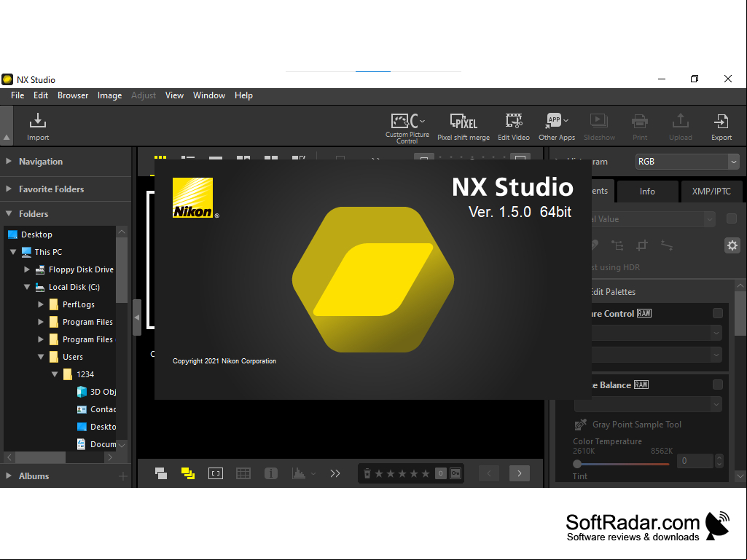This screenshot has width=747, height=560.
Task: Start the Slideshow
Action: pyautogui.click(x=599, y=127)
